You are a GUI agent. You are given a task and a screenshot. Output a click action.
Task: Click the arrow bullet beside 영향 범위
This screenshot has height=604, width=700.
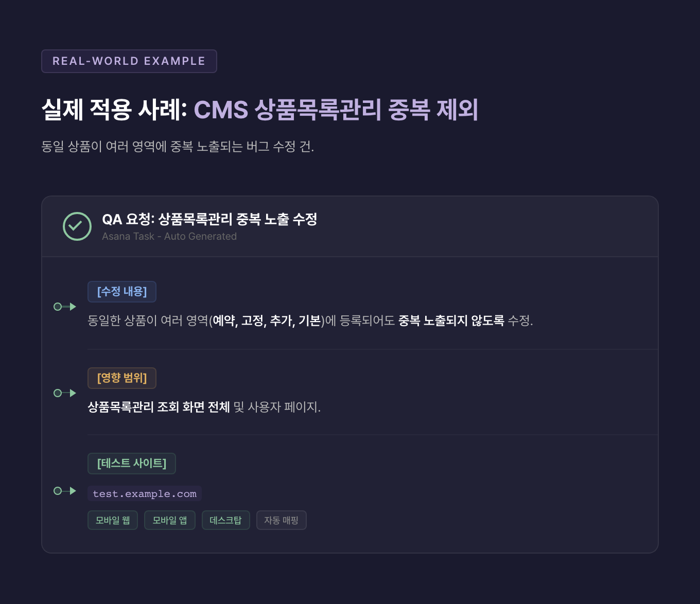tap(65, 393)
